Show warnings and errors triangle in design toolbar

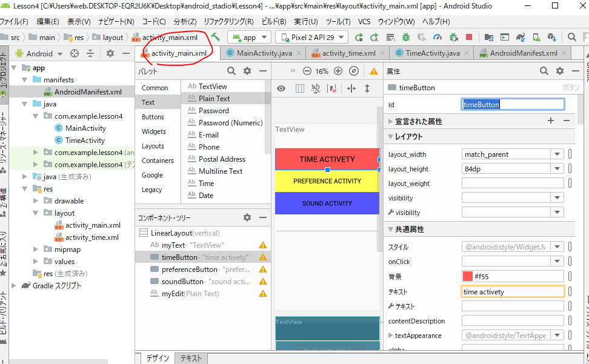pyautogui.click(x=374, y=71)
